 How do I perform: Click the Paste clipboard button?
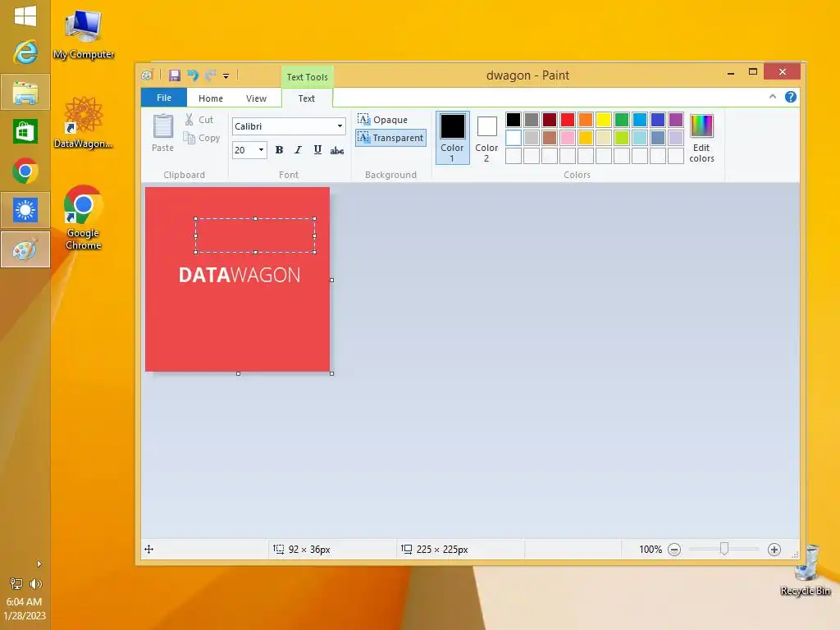163,133
